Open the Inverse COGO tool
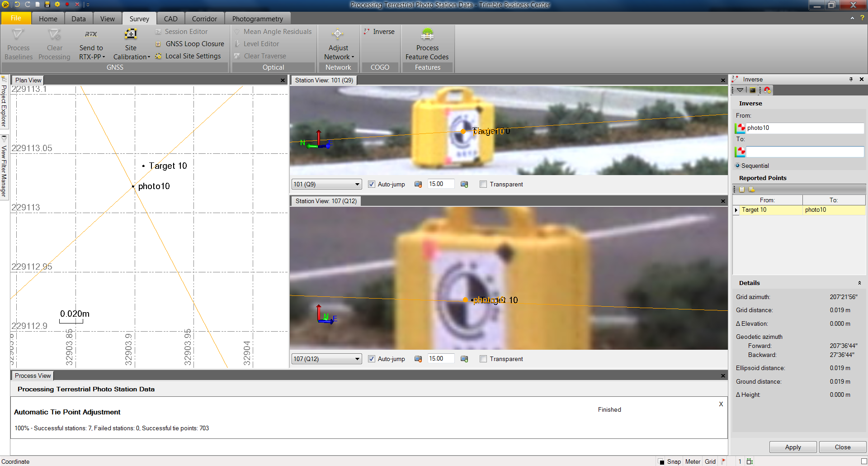The image size is (868, 466). tap(379, 32)
